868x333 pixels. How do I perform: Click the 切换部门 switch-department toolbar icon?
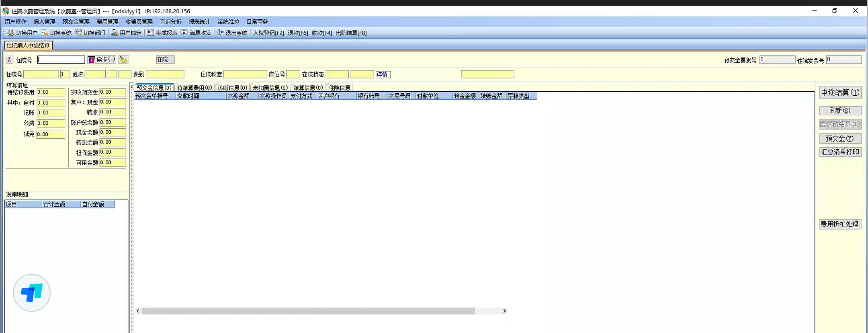[78, 33]
